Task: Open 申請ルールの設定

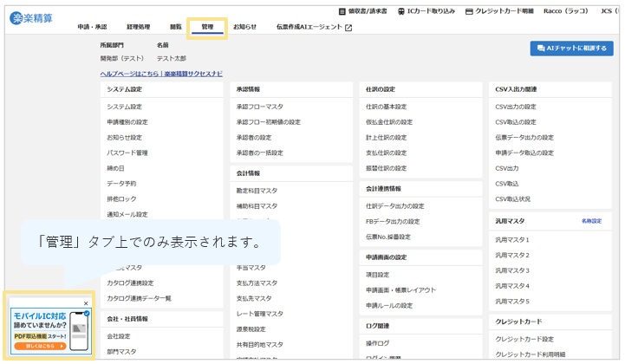Action: [389, 306]
